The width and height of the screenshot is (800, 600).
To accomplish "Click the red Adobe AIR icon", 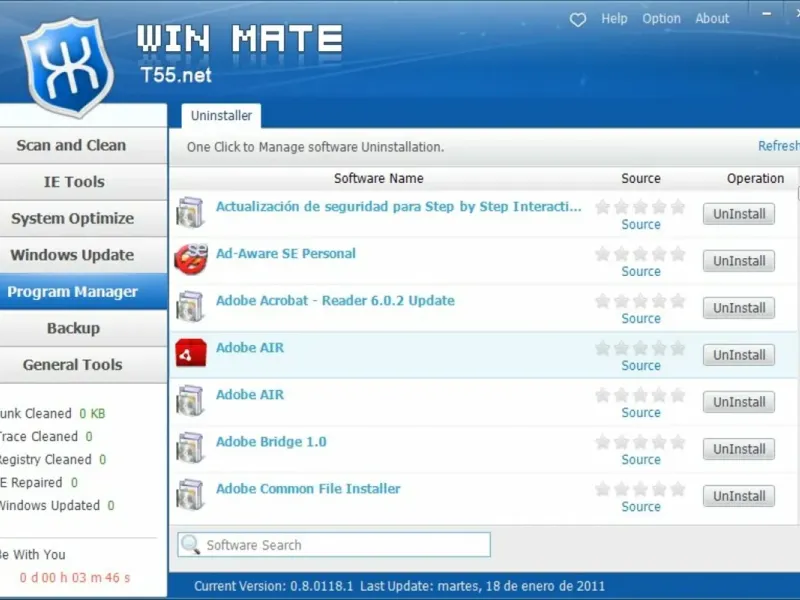I will [191, 353].
